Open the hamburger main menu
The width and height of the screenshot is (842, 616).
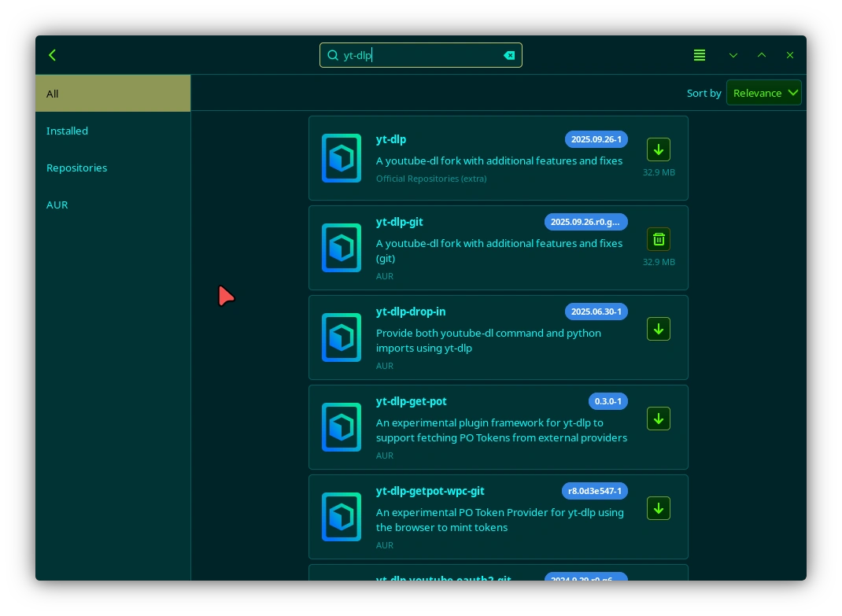[699, 55]
